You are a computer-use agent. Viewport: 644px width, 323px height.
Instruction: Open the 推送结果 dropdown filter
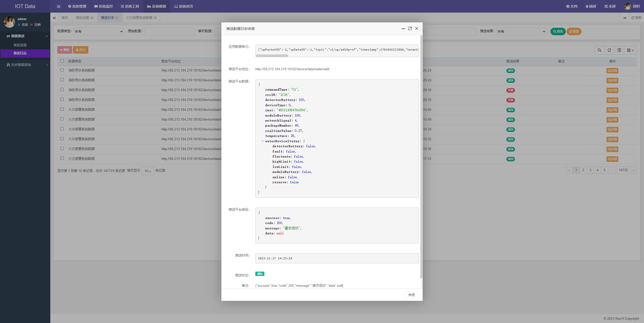521,31
